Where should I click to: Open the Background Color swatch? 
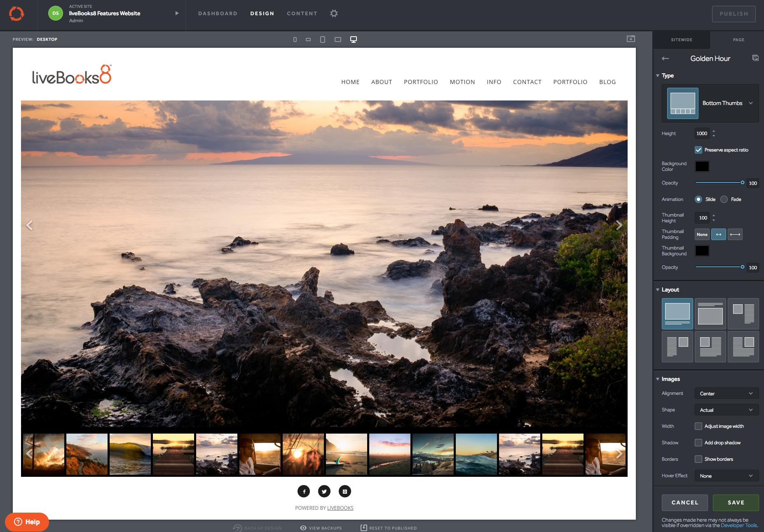(x=702, y=166)
